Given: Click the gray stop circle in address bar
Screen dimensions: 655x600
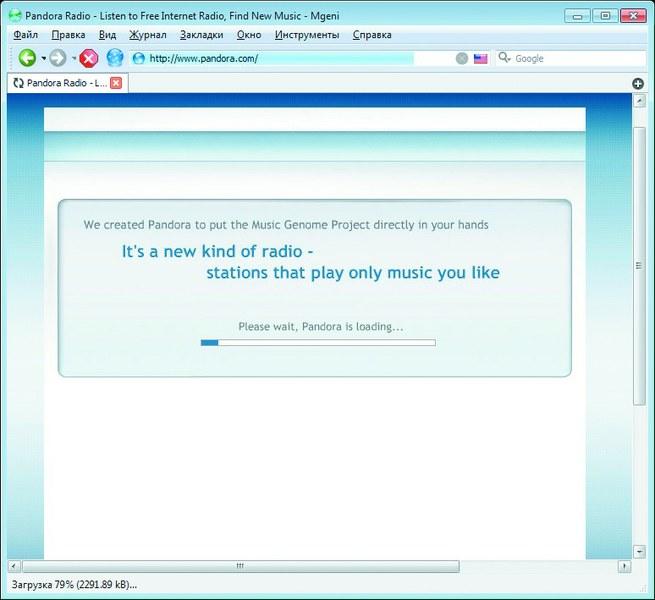Looking at the screenshot, I should tap(462, 58).
